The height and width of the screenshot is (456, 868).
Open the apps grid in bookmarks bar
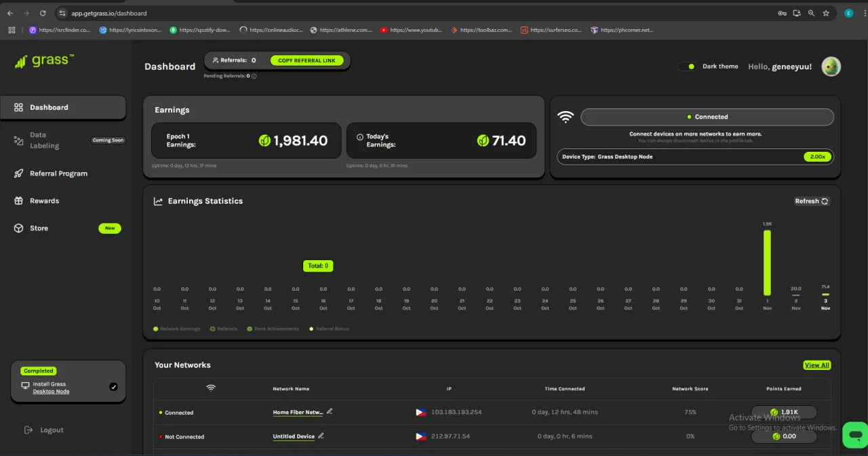[12, 30]
